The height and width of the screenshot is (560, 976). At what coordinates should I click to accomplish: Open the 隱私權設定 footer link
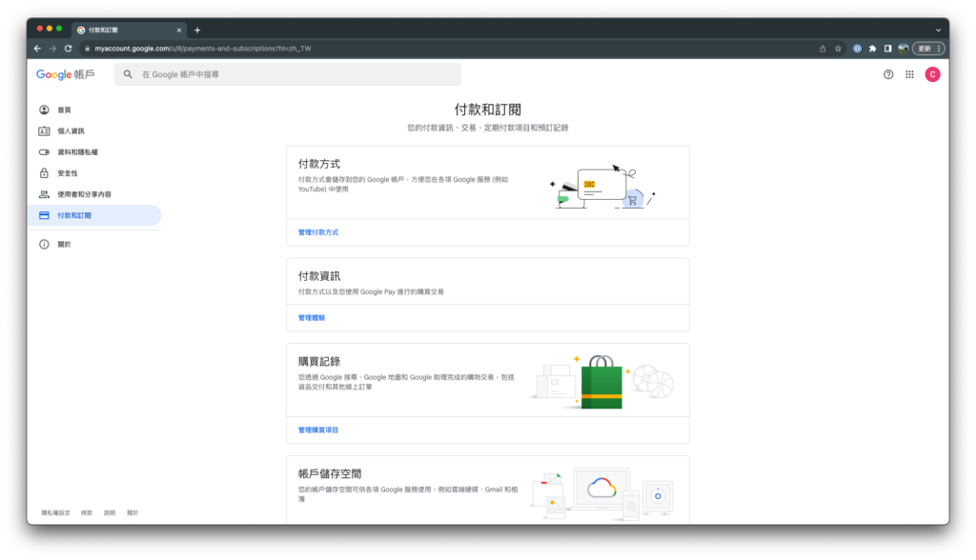click(x=55, y=512)
